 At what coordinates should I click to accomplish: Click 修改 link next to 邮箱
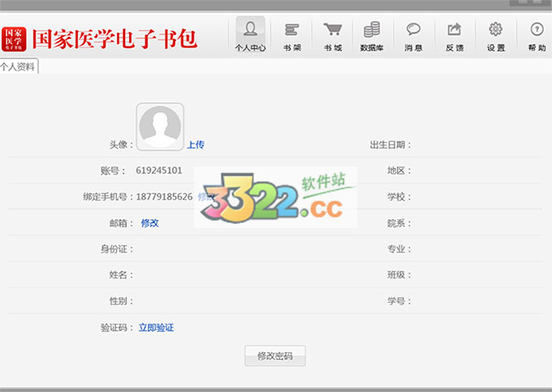[150, 223]
